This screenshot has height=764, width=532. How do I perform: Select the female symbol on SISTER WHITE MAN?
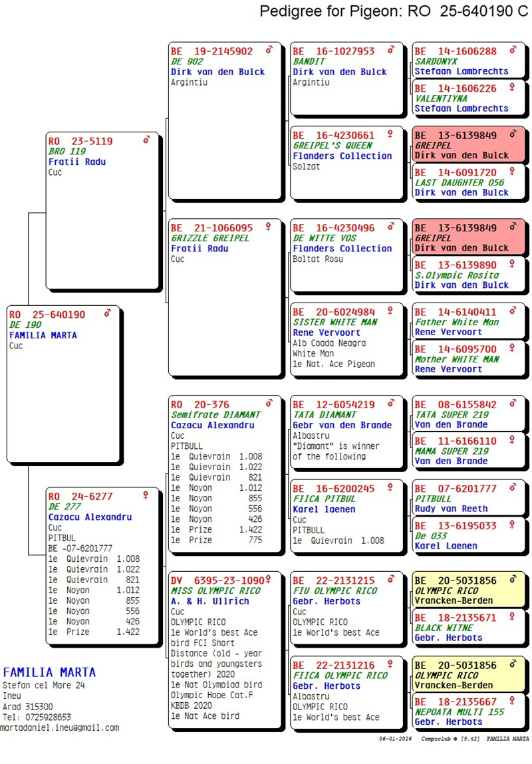click(x=390, y=311)
